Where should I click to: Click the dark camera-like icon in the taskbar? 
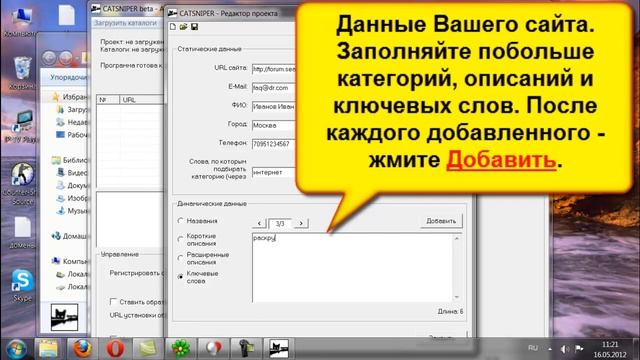click(246, 349)
